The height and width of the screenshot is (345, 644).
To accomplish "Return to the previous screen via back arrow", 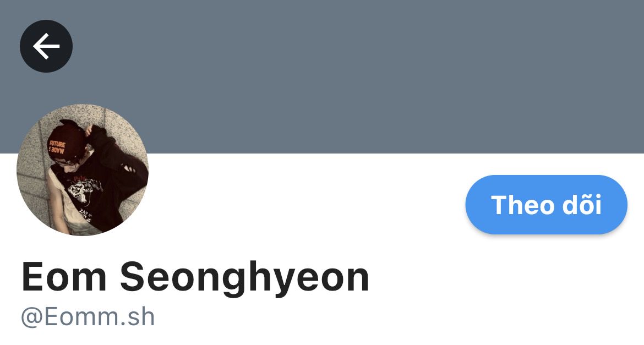I will click(46, 46).
